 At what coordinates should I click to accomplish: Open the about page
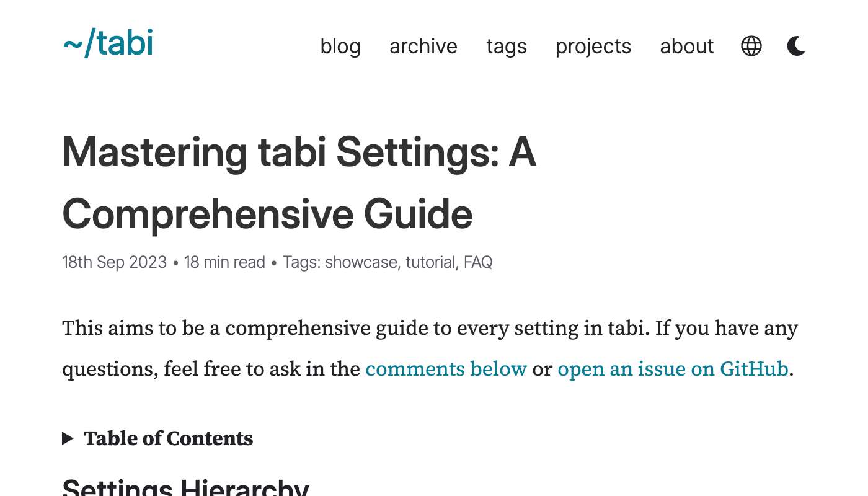coord(686,46)
